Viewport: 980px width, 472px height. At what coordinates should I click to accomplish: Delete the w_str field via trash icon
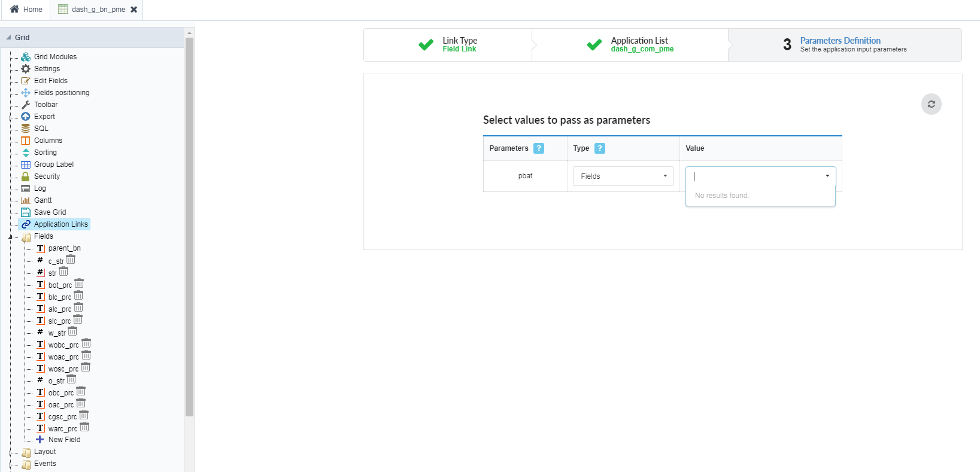click(x=72, y=331)
